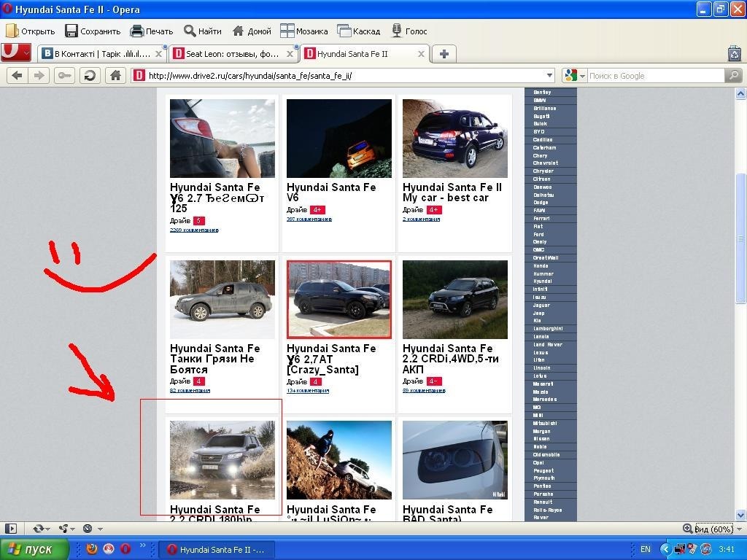Click the Opera Unite icon in the status bar

63,529
